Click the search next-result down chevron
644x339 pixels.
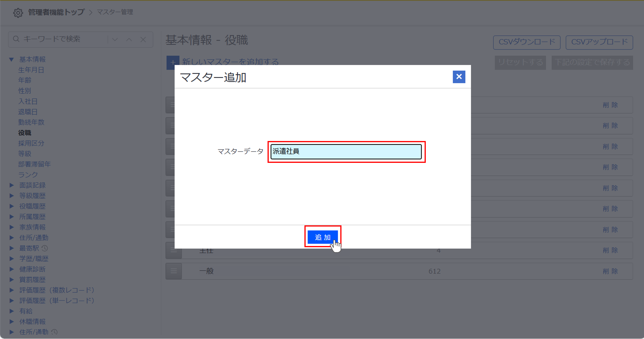click(x=115, y=40)
